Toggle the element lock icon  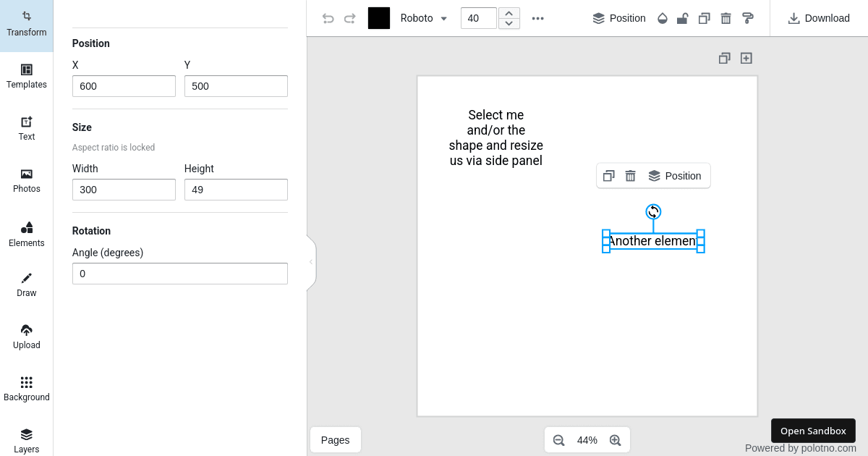tap(682, 18)
